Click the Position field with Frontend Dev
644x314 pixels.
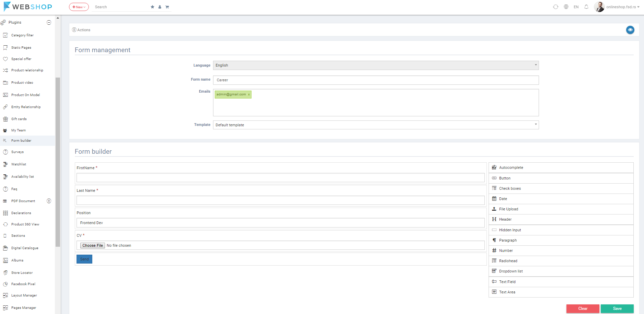pos(280,223)
